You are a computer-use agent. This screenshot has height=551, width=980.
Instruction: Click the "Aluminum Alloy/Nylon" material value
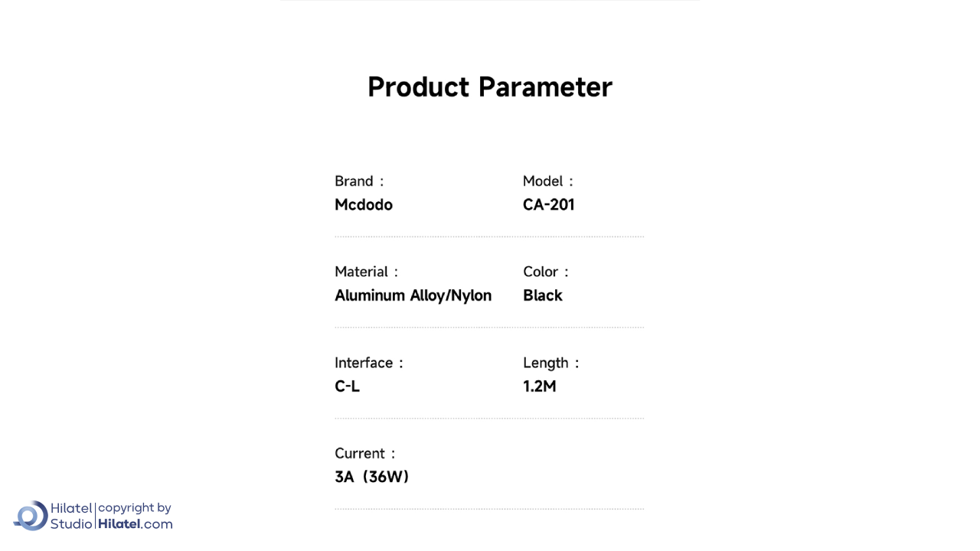(413, 295)
